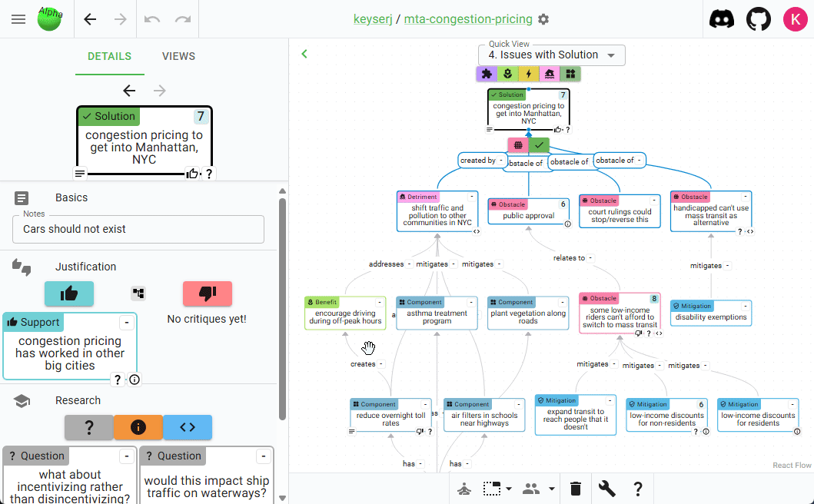Screen dimensions: 814x504
Task: Click the dotted selection partition icon
Action: point(492,489)
